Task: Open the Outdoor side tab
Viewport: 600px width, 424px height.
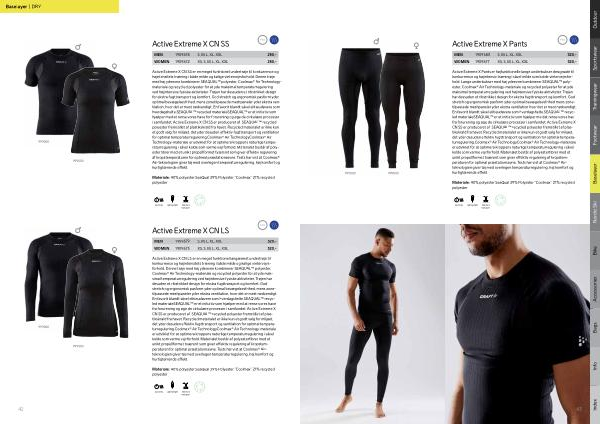Action: 595,19
